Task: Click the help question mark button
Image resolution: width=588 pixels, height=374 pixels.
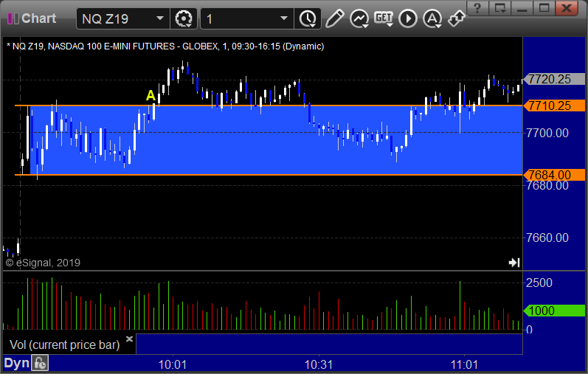Action: coord(477,7)
